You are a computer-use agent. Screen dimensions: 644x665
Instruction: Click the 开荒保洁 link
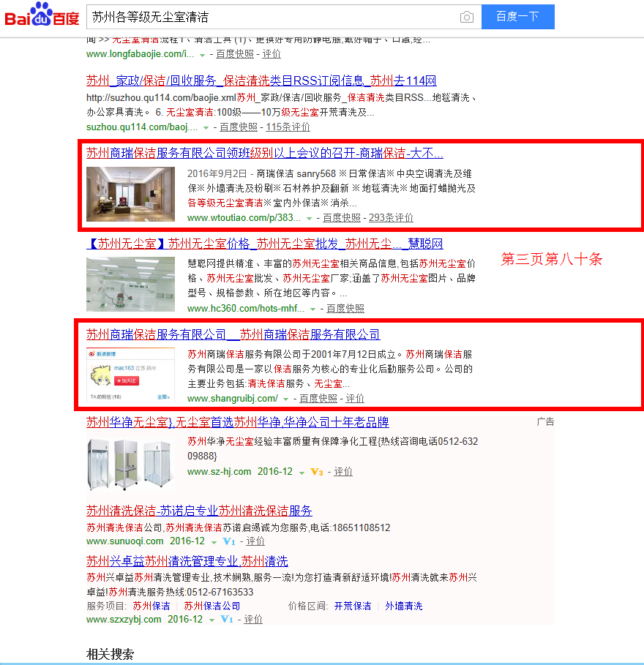point(353,606)
